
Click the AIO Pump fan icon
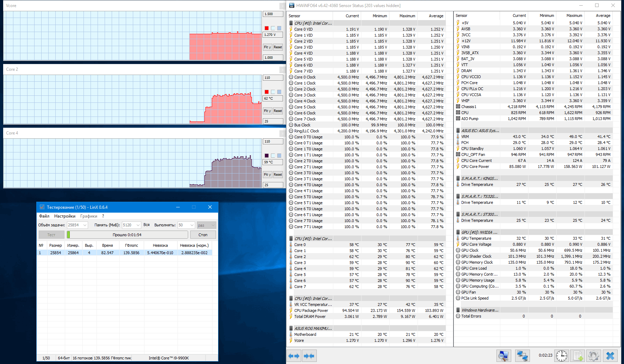pos(458,119)
